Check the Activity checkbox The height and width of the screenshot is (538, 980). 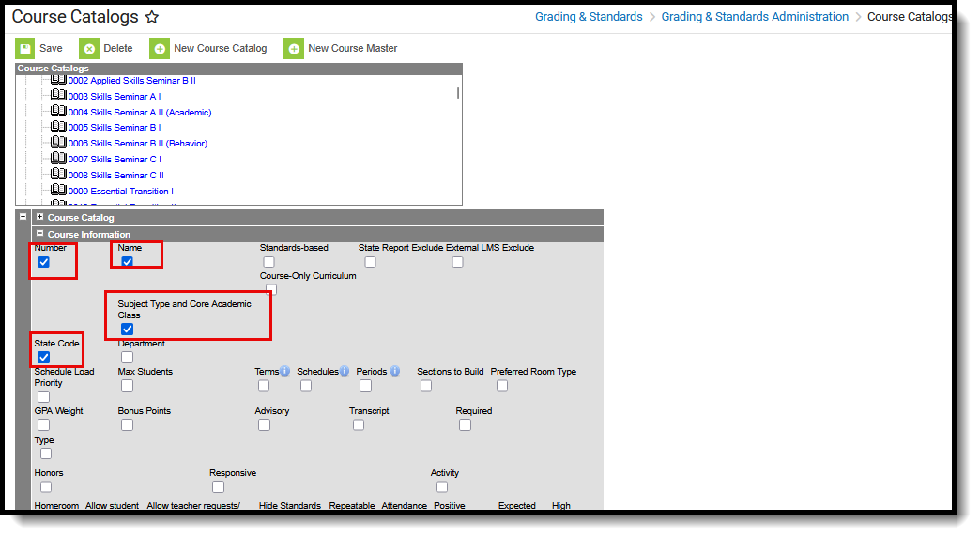pyautogui.click(x=442, y=486)
